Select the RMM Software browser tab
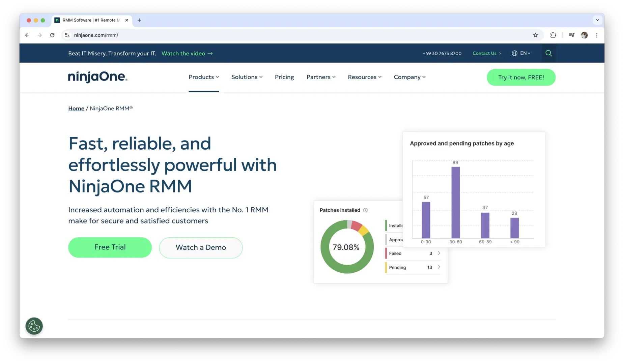 91,20
